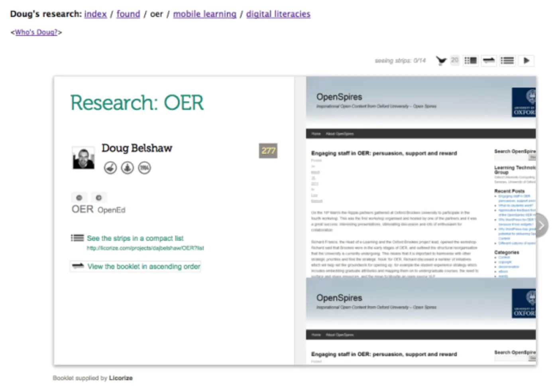
Task: Go to the digital literacies page
Action: (x=278, y=14)
